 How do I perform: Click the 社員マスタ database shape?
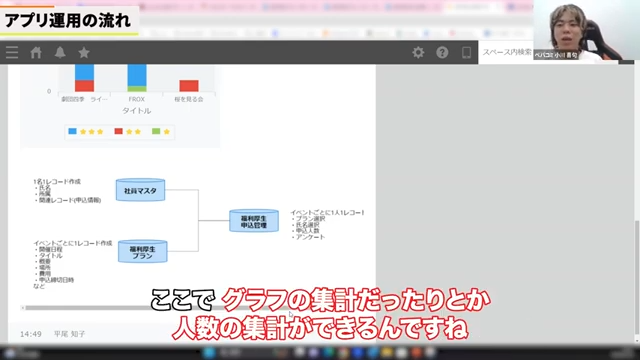tap(140, 190)
